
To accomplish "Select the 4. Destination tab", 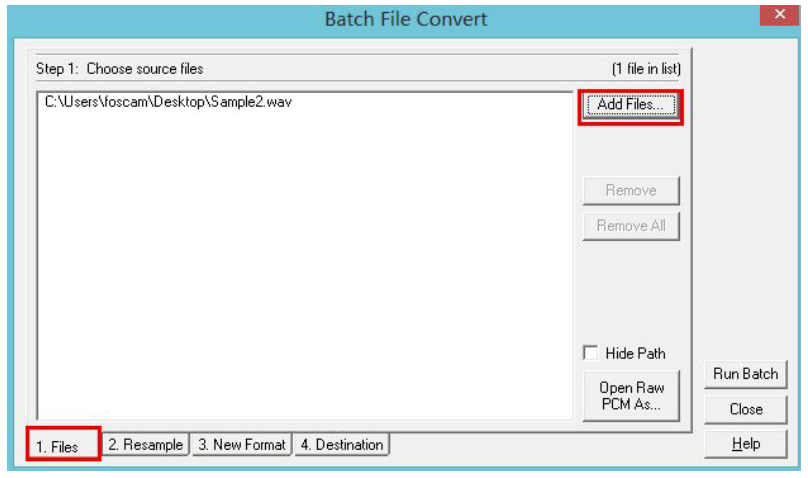I will (x=342, y=444).
